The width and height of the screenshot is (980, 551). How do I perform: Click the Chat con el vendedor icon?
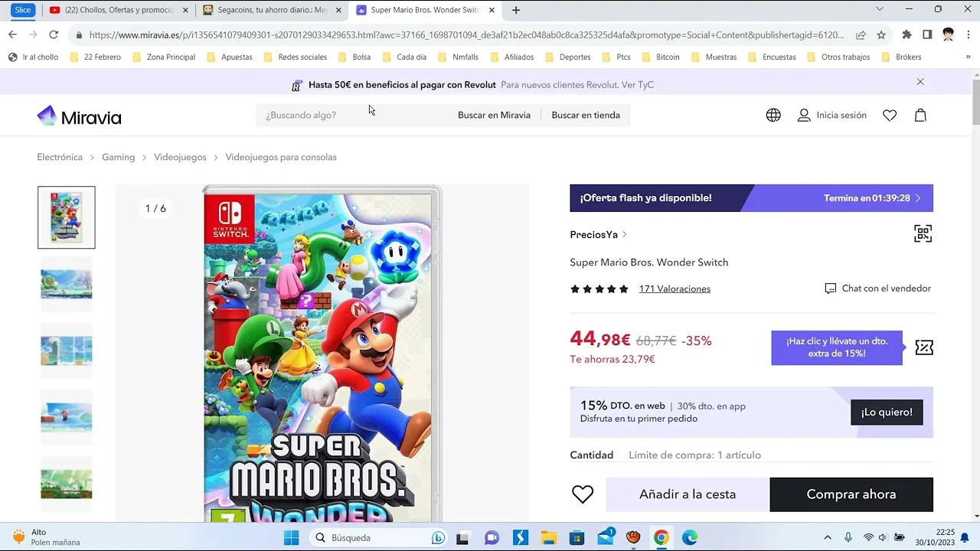pyautogui.click(x=830, y=289)
